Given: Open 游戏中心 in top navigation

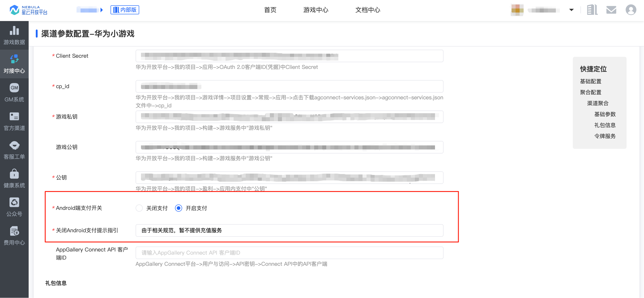Looking at the screenshot, I should point(316,10).
